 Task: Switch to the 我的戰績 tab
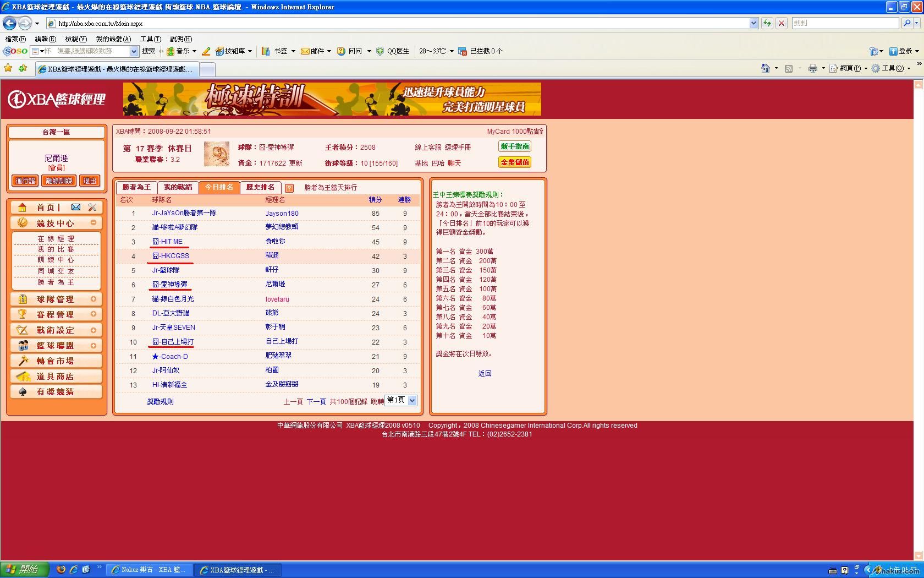(178, 188)
